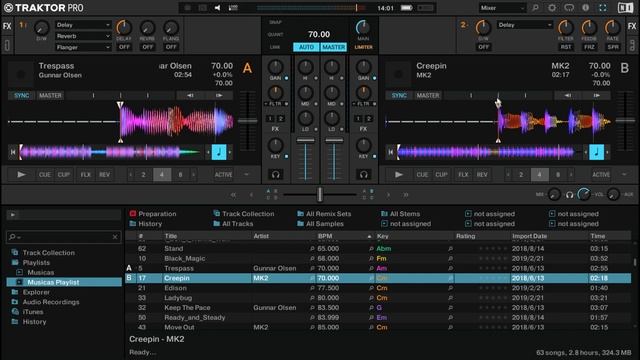The image size is (640, 360).
Task: Jump to start of deck B track
Action: tap(390, 152)
